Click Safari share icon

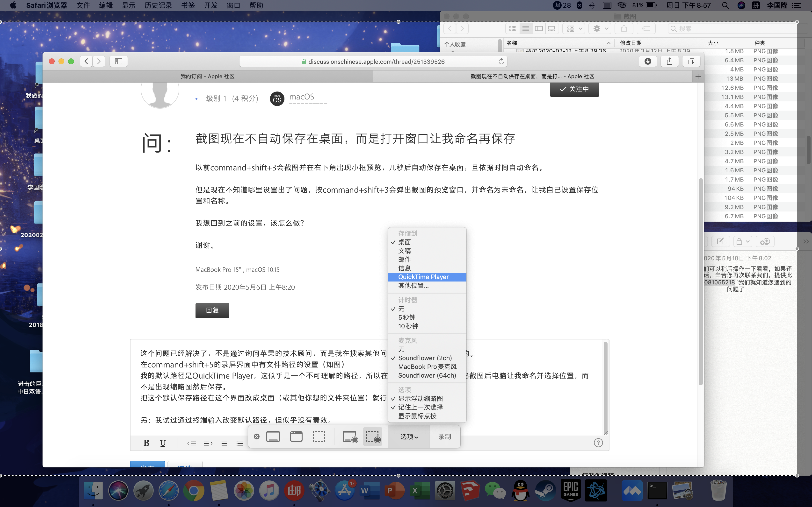click(x=669, y=61)
